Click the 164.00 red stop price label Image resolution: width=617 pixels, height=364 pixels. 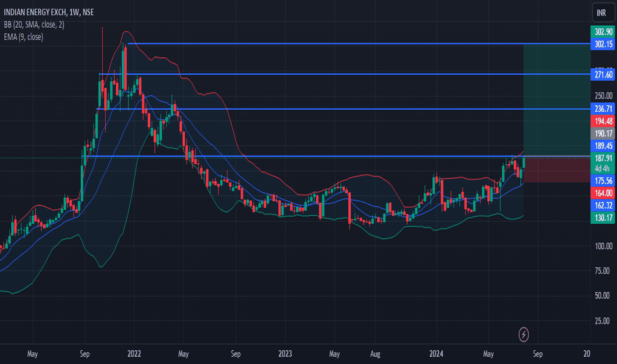point(603,193)
